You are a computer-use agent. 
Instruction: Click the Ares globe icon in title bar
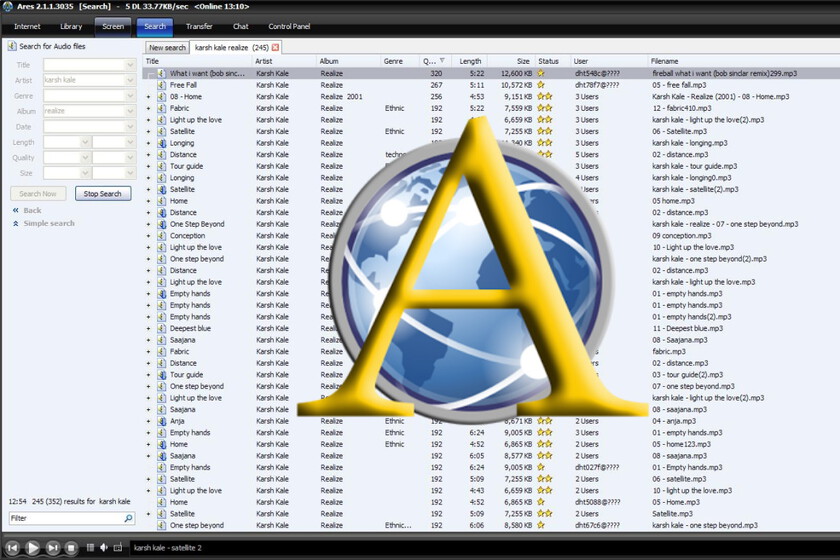pos(8,6)
